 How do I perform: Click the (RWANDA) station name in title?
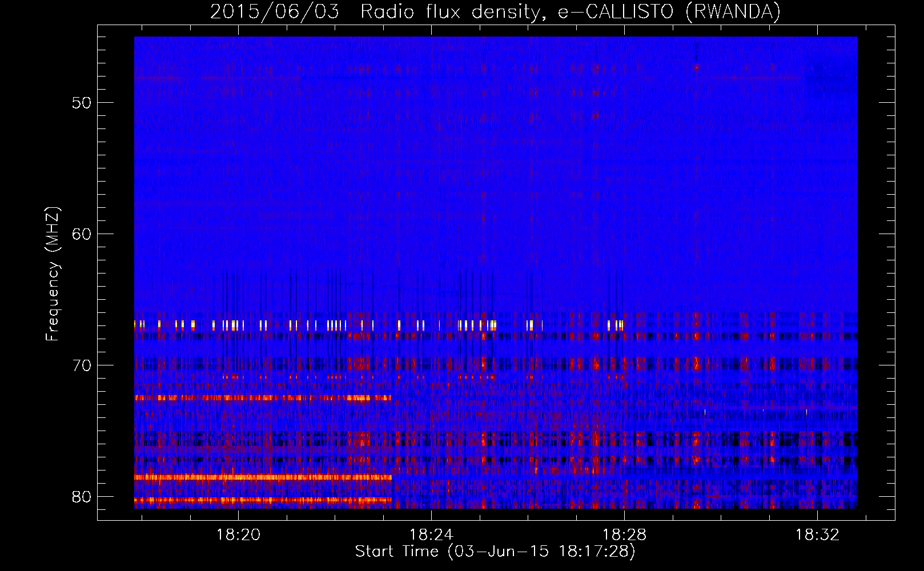[x=733, y=12]
